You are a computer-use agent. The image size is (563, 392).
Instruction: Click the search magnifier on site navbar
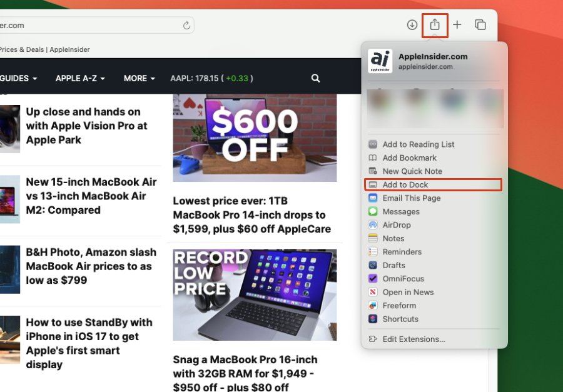pos(315,78)
